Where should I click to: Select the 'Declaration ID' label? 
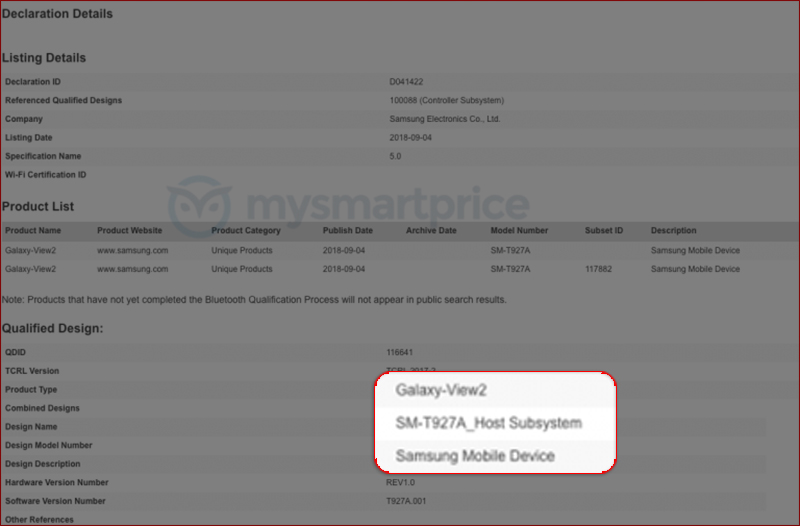point(33,82)
